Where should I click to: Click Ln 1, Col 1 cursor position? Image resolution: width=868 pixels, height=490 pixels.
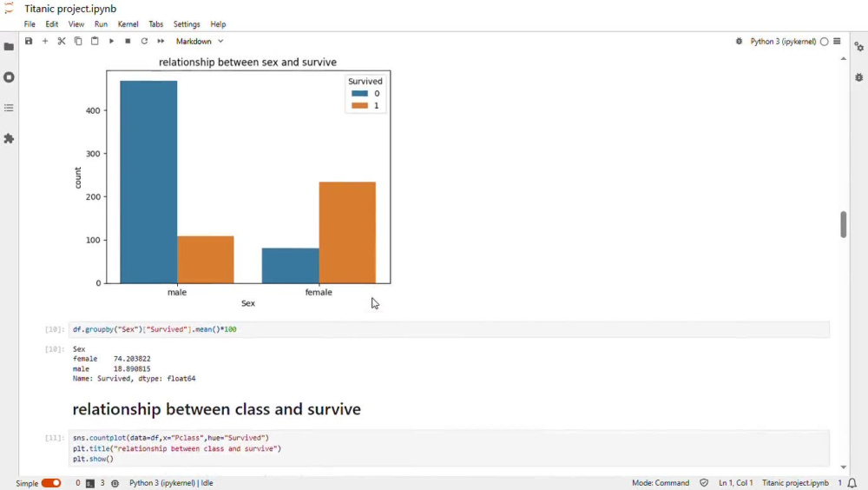pyautogui.click(x=736, y=483)
